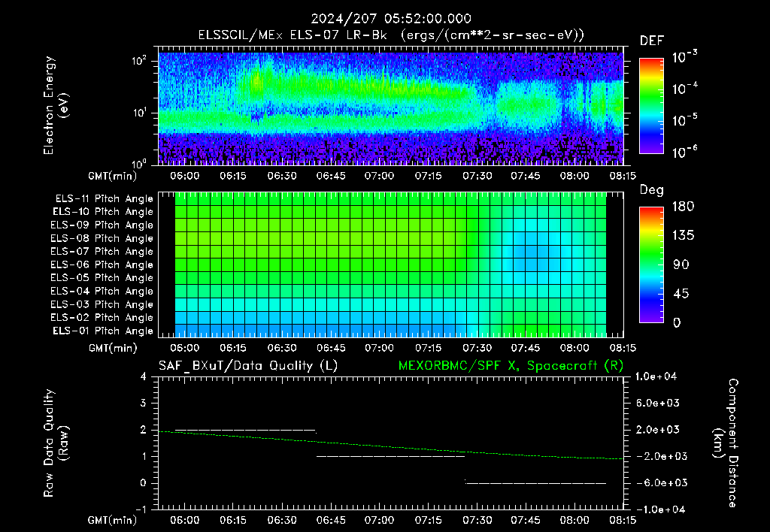
Task: Click the 07:30 tick under the spectrogram
Action: [x=477, y=176]
